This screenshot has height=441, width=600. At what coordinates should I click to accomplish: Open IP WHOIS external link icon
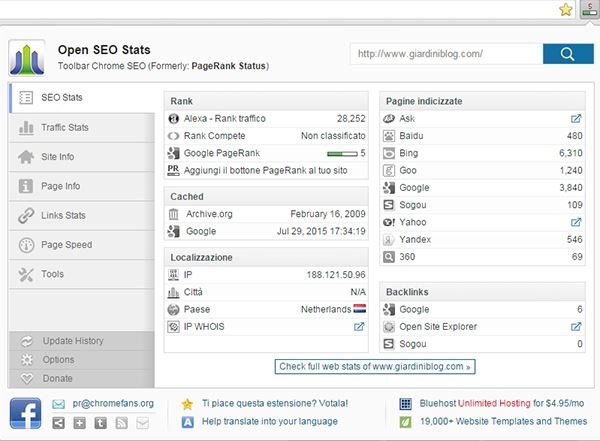359,327
